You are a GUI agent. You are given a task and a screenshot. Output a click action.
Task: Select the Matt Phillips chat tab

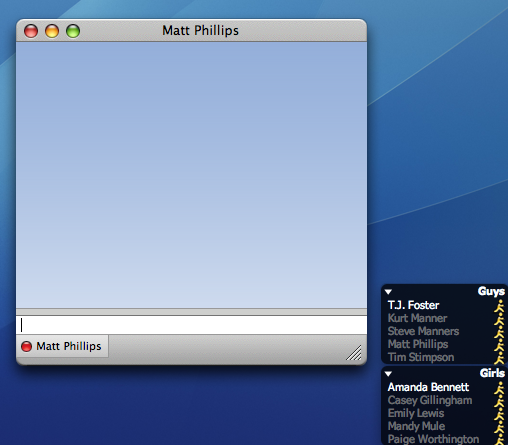click(62, 346)
